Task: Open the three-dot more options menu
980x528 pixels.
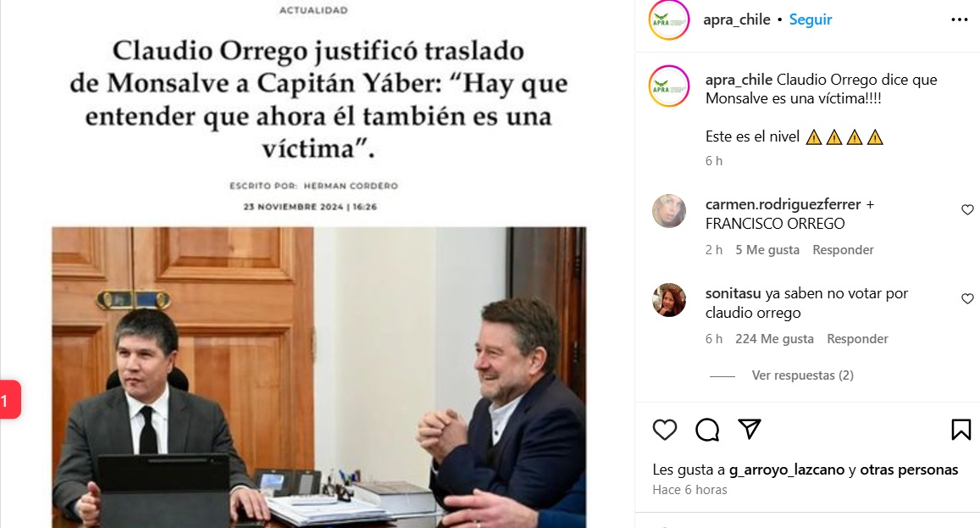Action: [x=960, y=20]
